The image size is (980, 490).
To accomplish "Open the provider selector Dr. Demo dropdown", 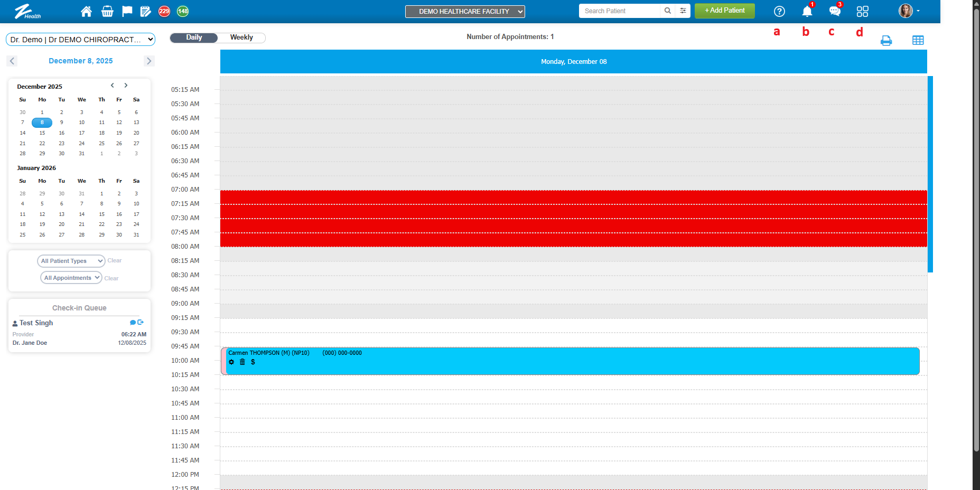I will pyautogui.click(x=80, y=40).
